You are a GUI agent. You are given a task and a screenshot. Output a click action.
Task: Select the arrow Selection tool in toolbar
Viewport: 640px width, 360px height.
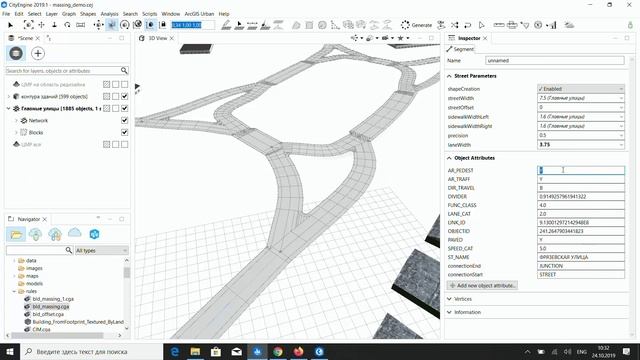(x=11, y=25)
